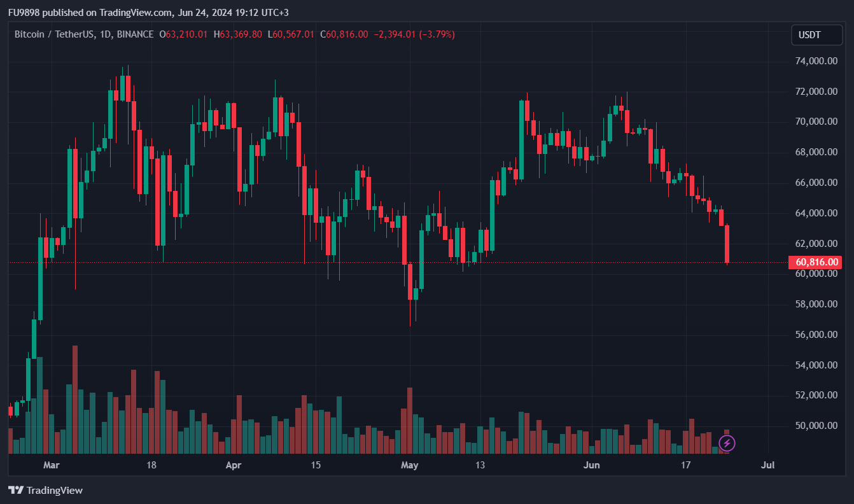
Task: Click the red 60,816.00 current price label
Action: click(x=815, y=262)
